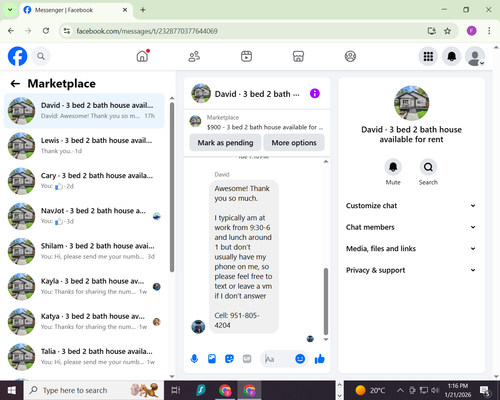500x400 pixels.
Task: Open the Friends icon in top navigation
Action: tap(194, 56)
